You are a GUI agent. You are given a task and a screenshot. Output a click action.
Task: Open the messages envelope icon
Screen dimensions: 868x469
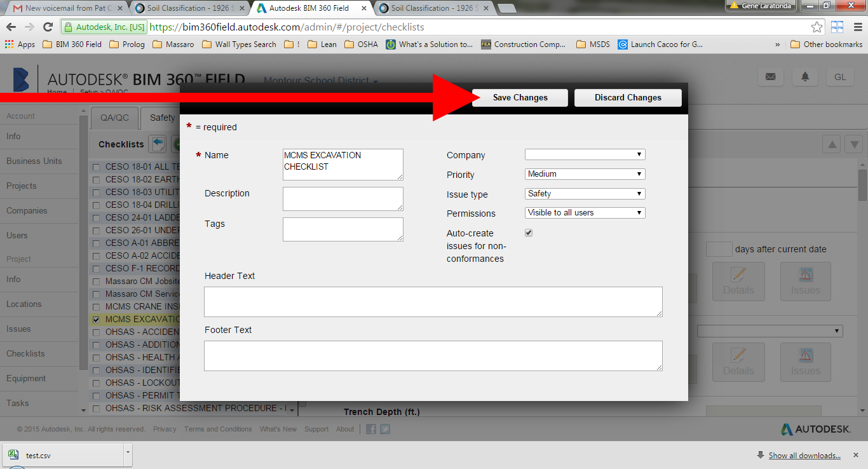(771, 77)
